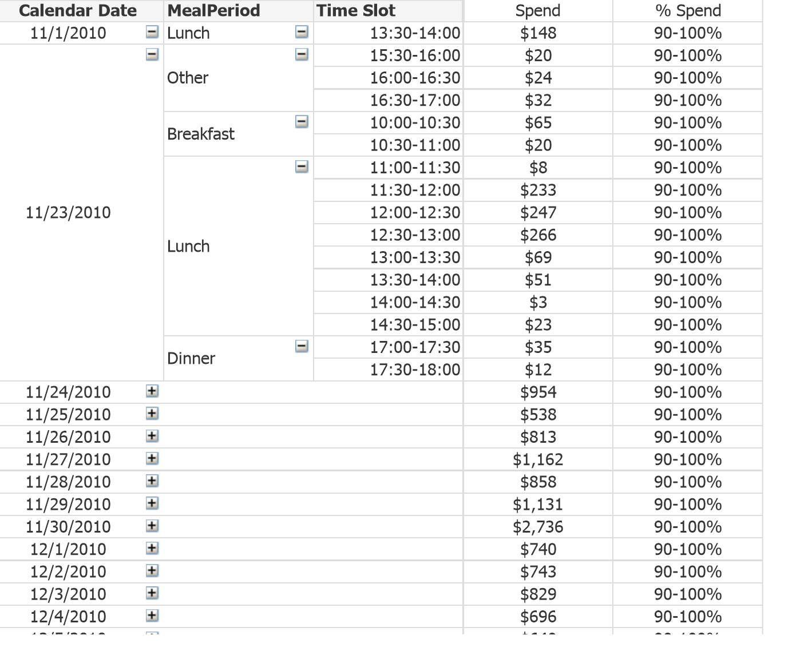812x651 pixels.
Task: Expand the 11/24/2010 date row
Action: [x=152, y=391]
